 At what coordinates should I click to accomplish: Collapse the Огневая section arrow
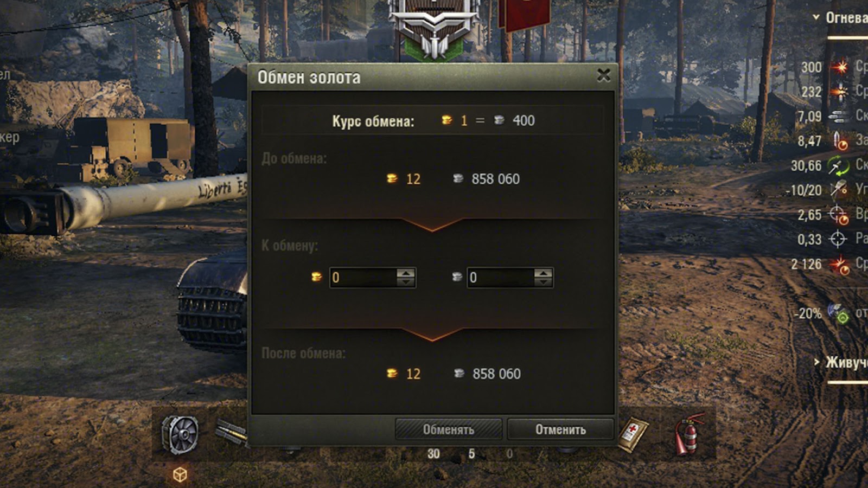pos(816,17)
